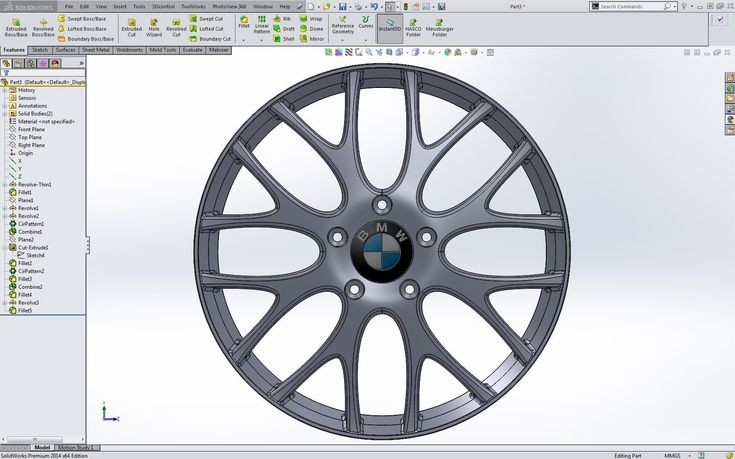735x459 pixels.
Task: Click the Extruded Boss/Base tool
Action: tap(16, 28)
